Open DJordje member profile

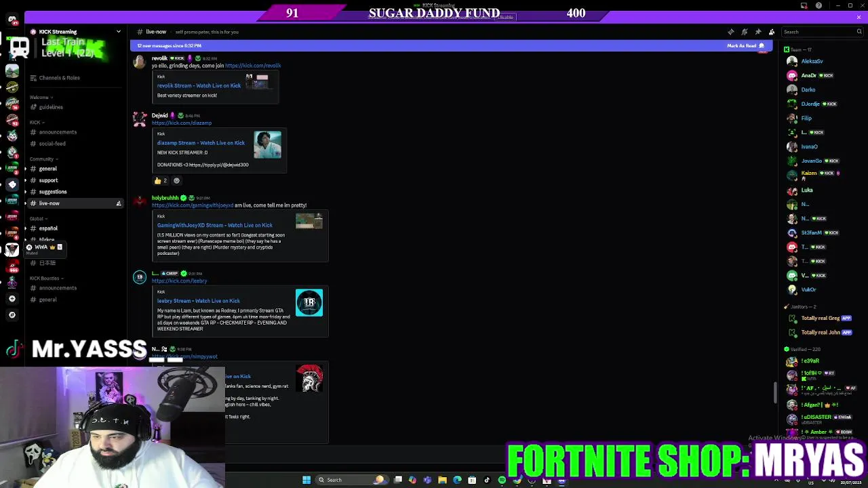(810, 104)
